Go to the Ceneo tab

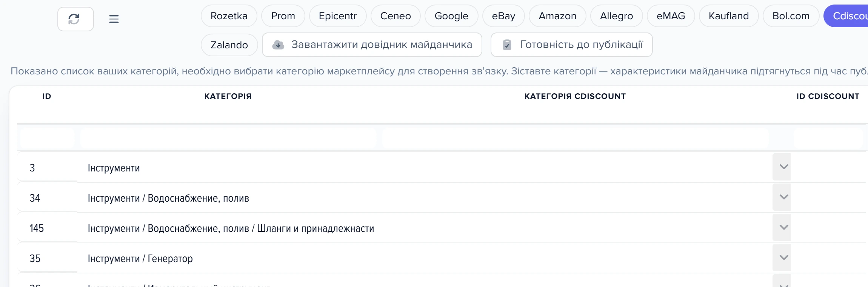click(x=396, y=16)
